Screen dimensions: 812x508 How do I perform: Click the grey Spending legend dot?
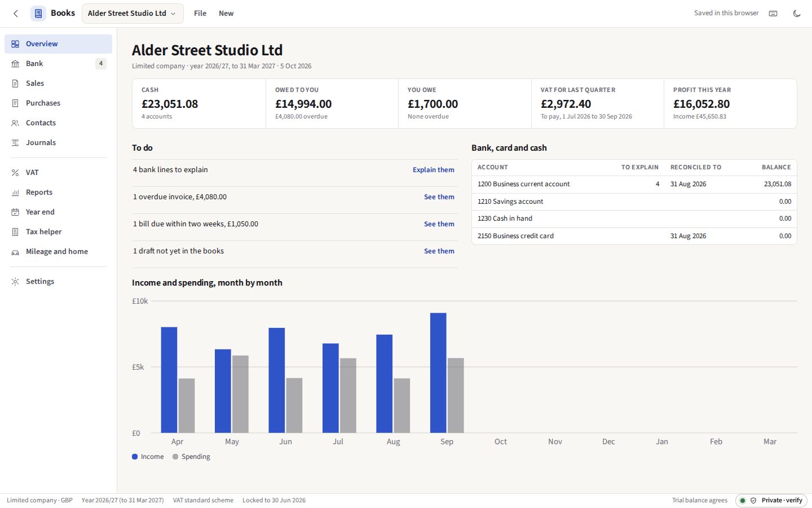(x=175, y=457)
